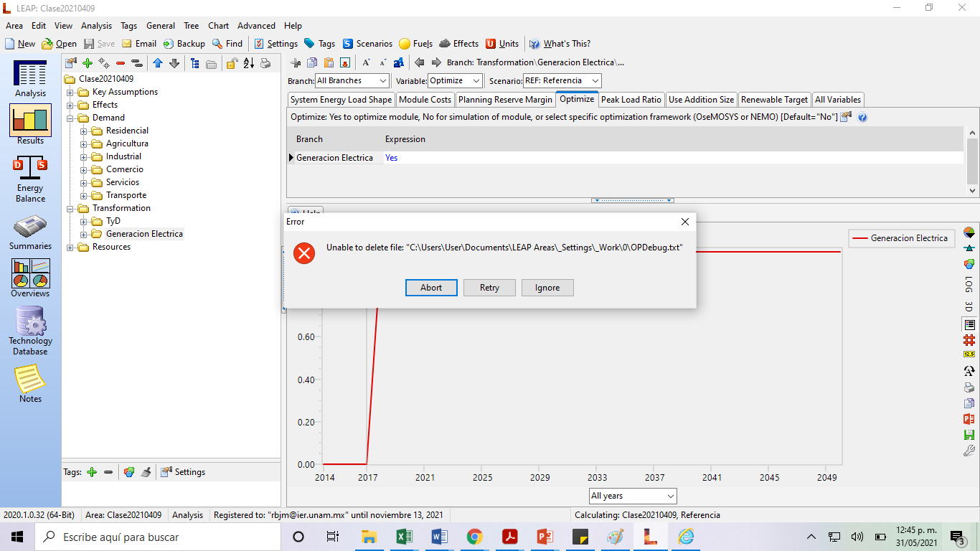Screen dimensions: 980x551
Task: Open the All years dropdown below chart
Action: (x=633, y=496)
